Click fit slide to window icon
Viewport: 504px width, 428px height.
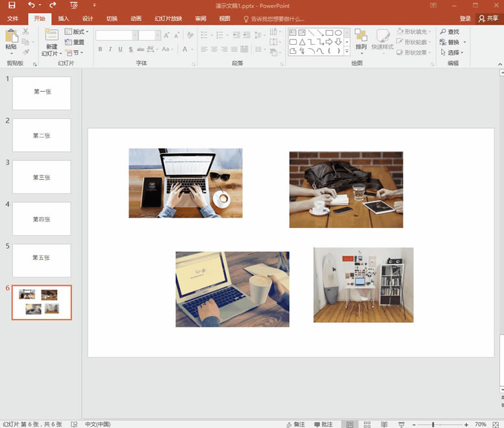(497, 424)
